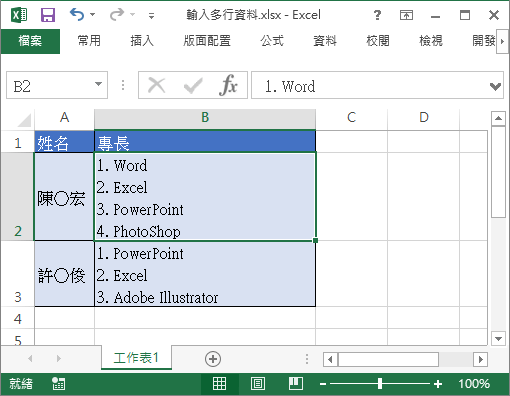Viewport: 510px width, 396px height.
Task: Open the Undo history dropdown arrow
Action: 93,15
